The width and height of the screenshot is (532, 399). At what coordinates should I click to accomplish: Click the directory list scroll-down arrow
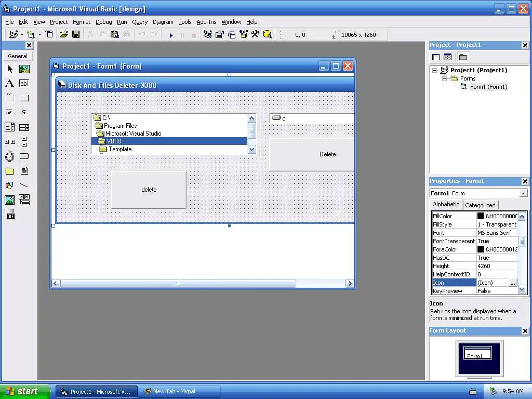pos(252,149)
